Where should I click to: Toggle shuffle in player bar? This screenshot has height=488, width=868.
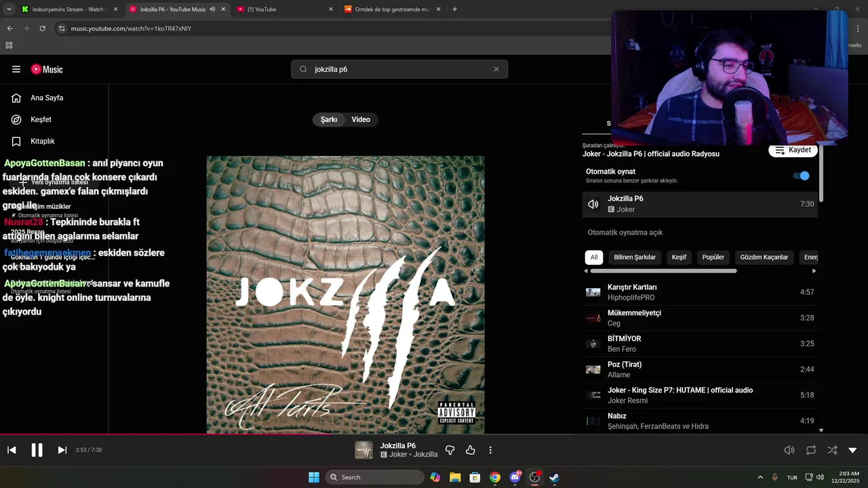click(x=832, y=450)
